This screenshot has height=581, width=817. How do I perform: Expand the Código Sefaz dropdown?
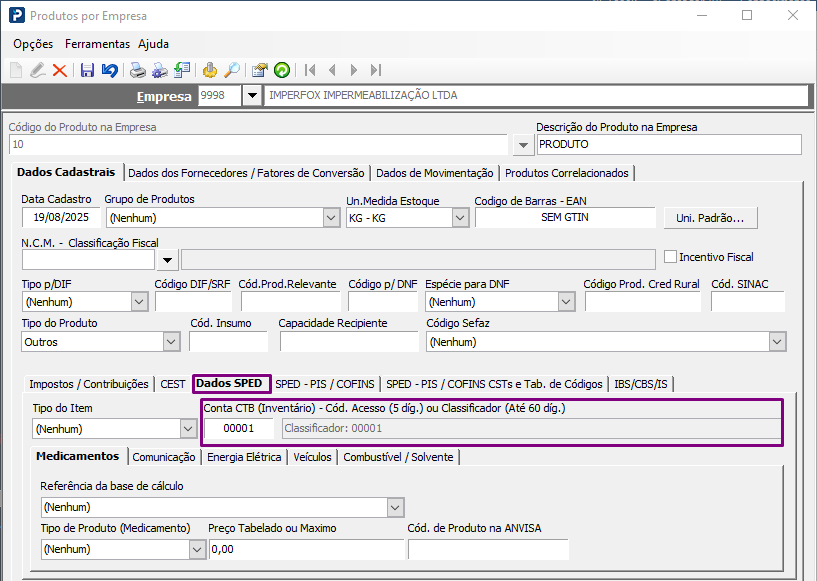[776, 342]
